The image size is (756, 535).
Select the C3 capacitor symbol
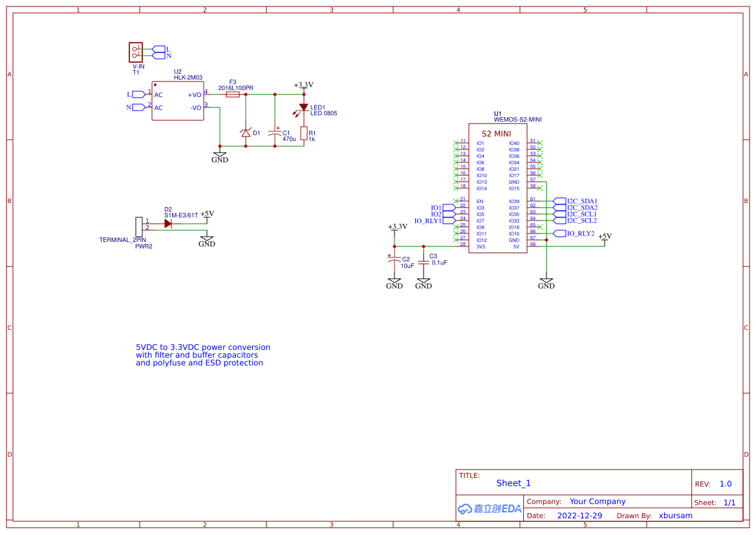[424, 263]
